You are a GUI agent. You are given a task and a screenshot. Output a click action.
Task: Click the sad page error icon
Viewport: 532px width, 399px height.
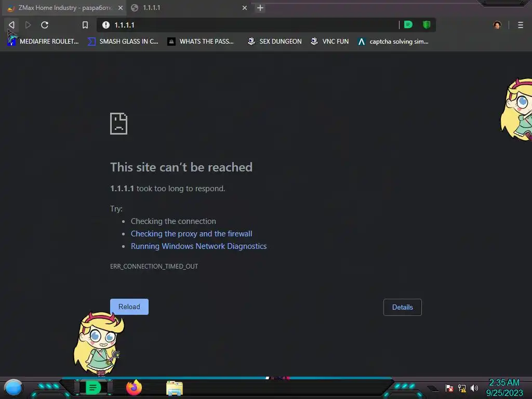click(119, 124)
